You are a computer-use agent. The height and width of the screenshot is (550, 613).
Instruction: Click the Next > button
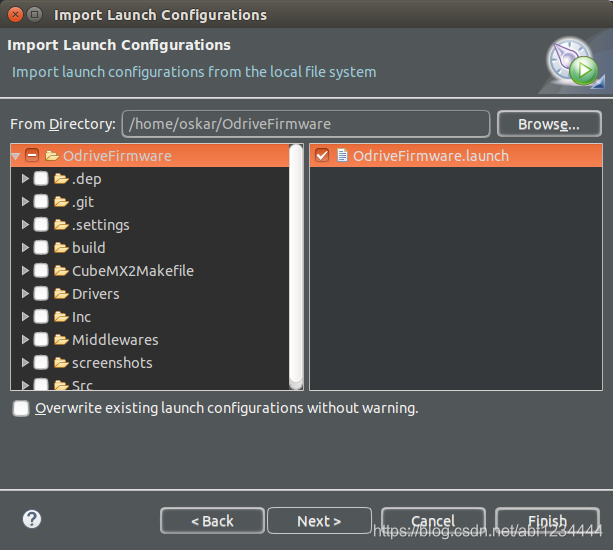click(319, 521)
